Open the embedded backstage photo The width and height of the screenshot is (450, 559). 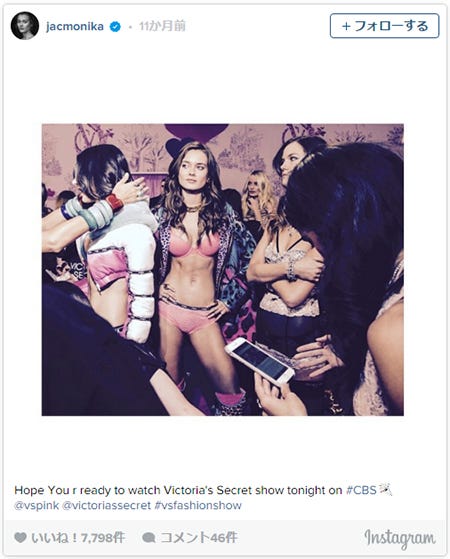[x=223, y=270]
